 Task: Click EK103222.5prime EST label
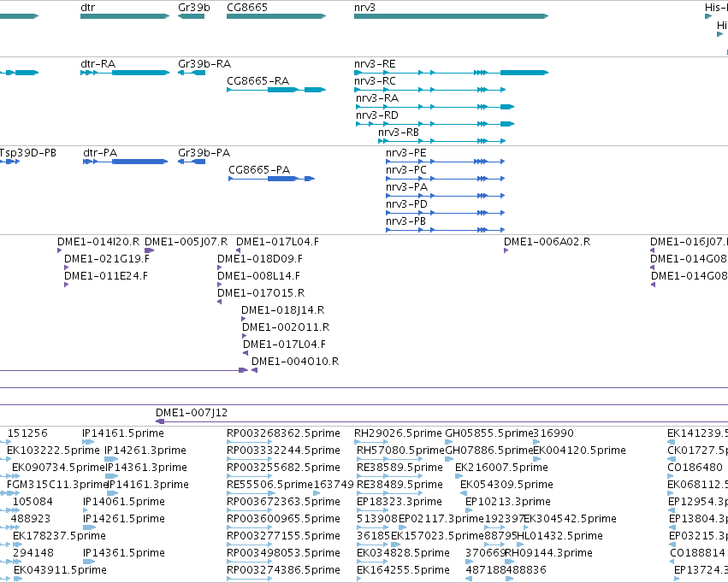(x=53, y=450)
